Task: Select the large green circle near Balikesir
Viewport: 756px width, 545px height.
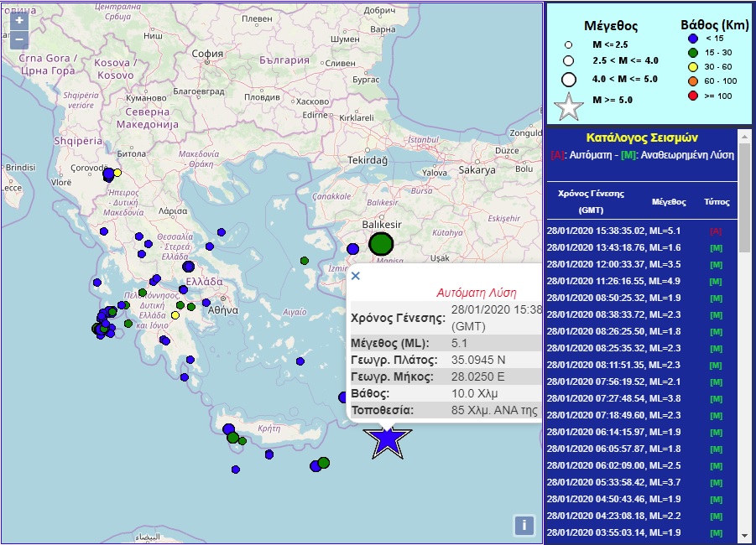Action: tap(381, 244)
